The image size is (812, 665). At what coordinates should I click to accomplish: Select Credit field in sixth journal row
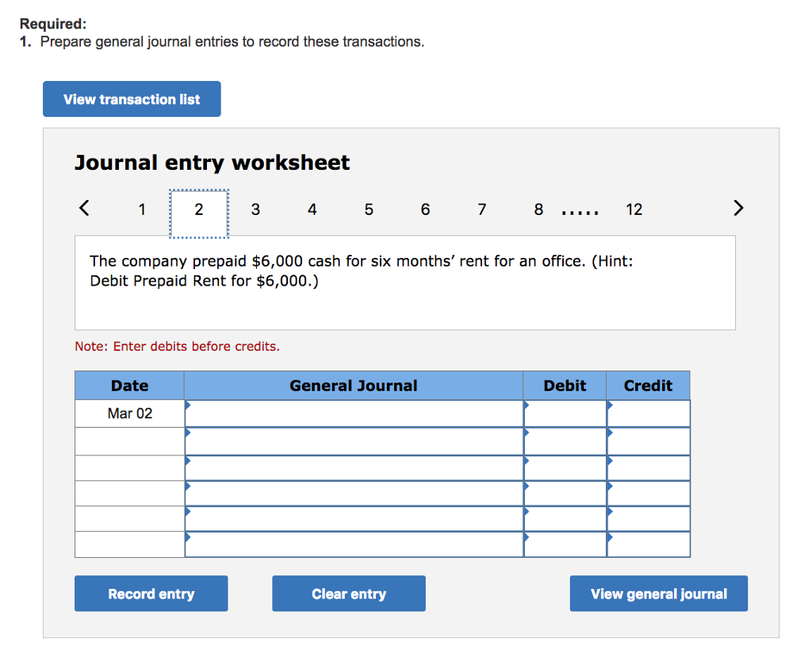(x=649, y=544)
